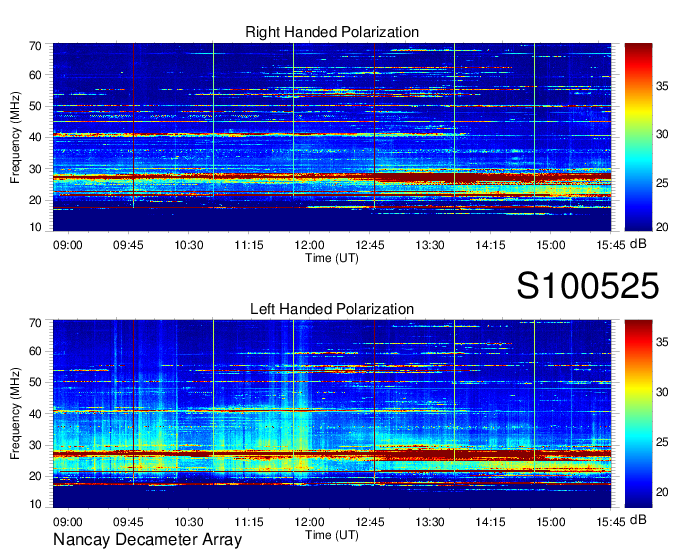Click the "60" frequency tick of the bottom plot
This screenshot has width=680, height=552.
click(x=35, y=351)
